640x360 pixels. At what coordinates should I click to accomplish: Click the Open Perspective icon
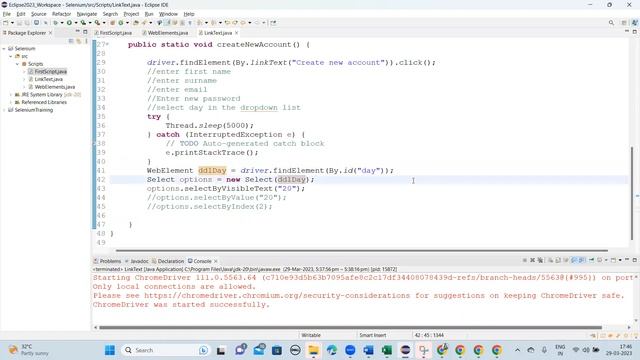tap(624, 23)
